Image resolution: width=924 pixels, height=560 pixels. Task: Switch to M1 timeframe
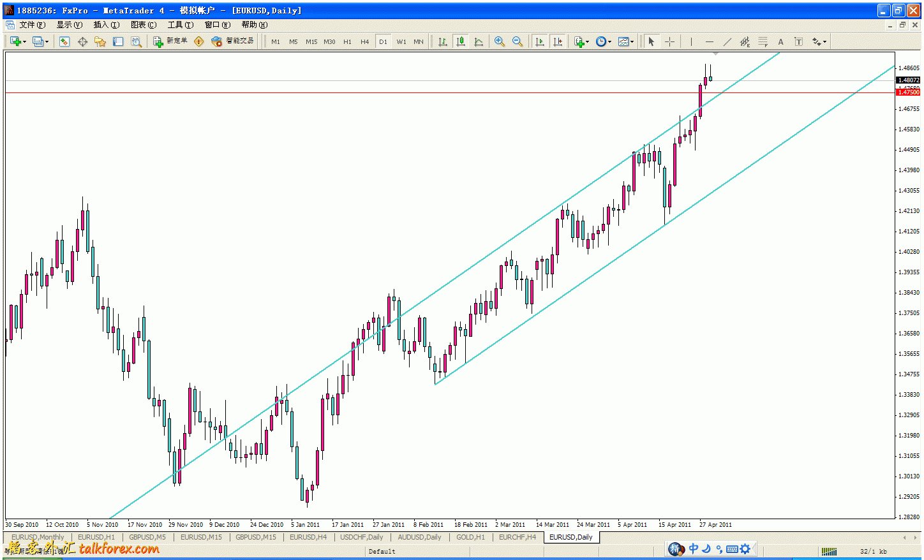[x=276, y=41]
